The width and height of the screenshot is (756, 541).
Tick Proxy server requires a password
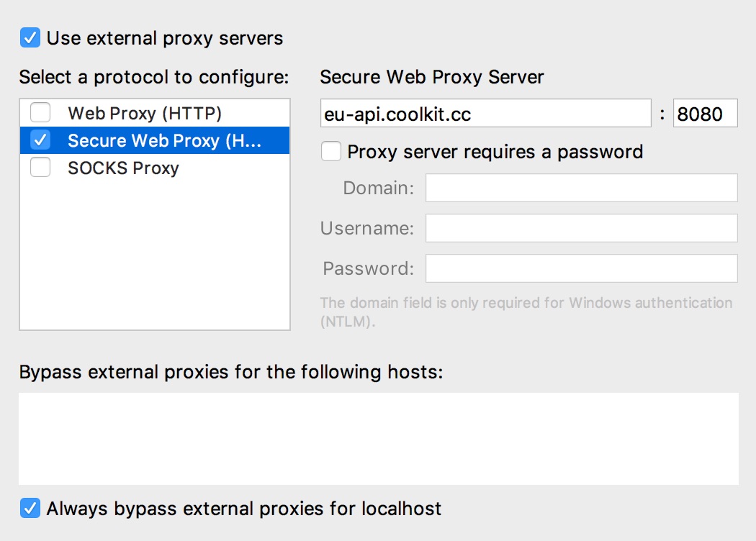coord(331,152)
